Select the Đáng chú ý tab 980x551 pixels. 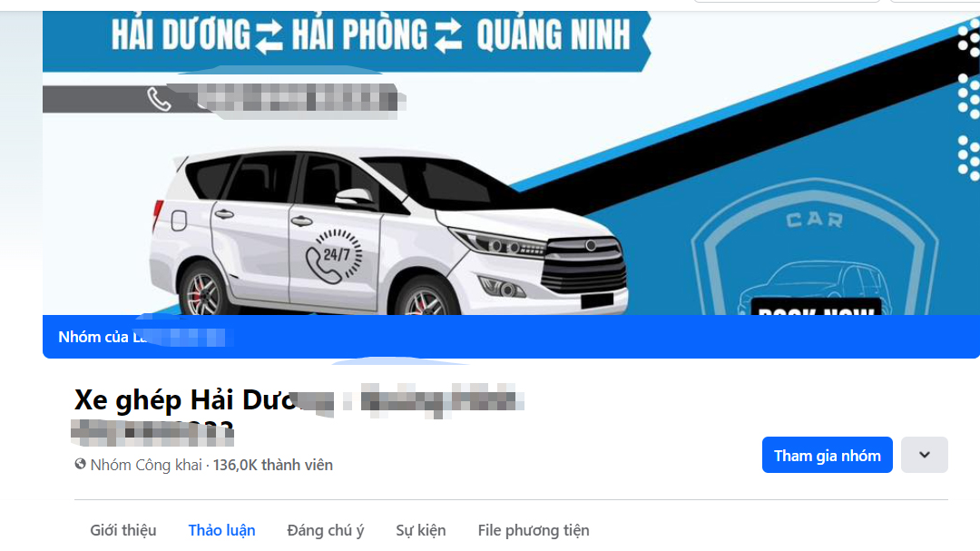pos(325,530)
